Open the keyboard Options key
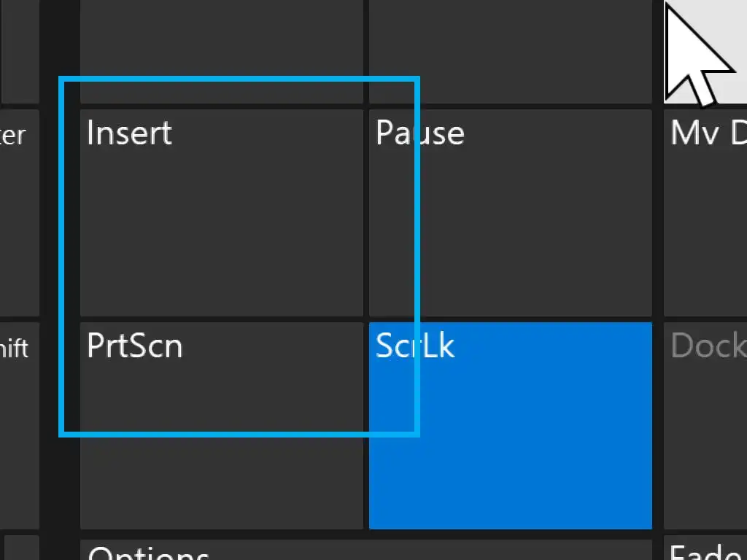This screenshot has width=747, height=560. (x=365, y=549)
